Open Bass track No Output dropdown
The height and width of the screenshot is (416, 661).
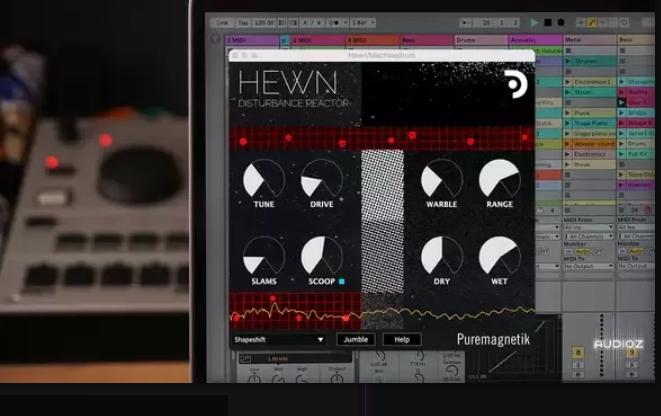point(636,266)
